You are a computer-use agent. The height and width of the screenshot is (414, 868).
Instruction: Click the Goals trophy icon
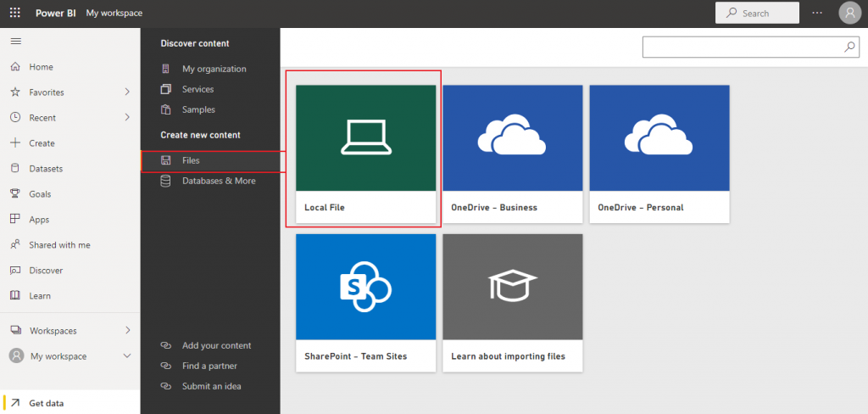[x=15, y=194]
